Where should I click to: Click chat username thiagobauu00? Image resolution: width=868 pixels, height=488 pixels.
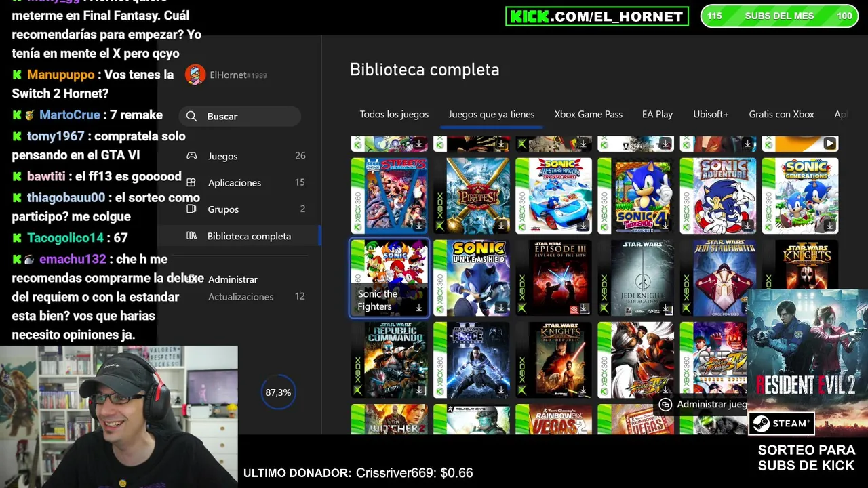click(x=66, y=198)
